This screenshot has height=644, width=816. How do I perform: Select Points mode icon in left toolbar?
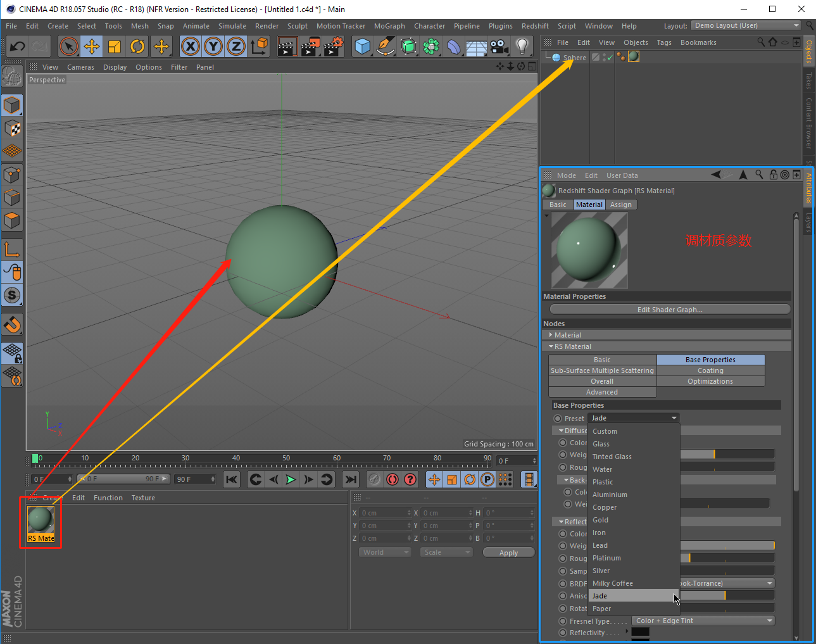click(12, 175)
